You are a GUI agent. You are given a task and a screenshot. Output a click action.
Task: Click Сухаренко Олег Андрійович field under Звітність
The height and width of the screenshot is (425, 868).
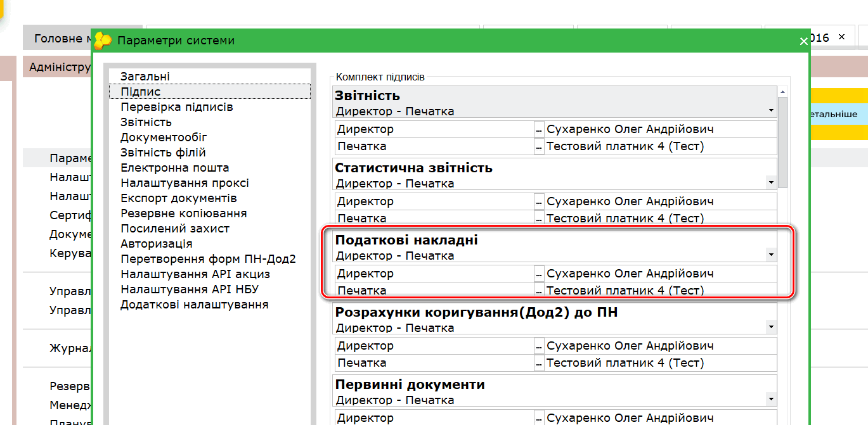(659, 129)
